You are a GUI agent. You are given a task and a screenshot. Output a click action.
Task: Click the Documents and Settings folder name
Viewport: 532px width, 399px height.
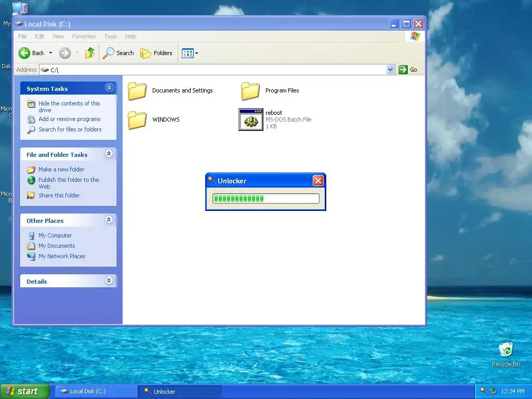182,90
